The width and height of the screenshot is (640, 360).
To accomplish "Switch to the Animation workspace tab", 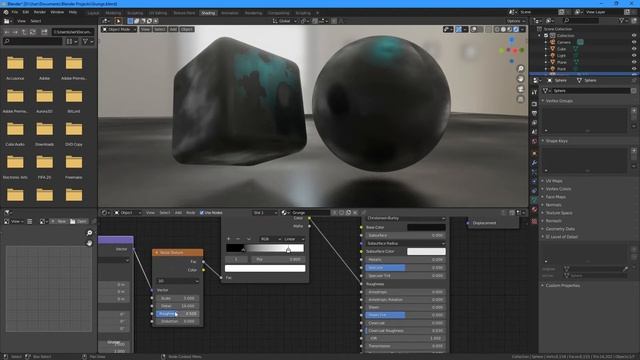I will (x=229, y=13).
